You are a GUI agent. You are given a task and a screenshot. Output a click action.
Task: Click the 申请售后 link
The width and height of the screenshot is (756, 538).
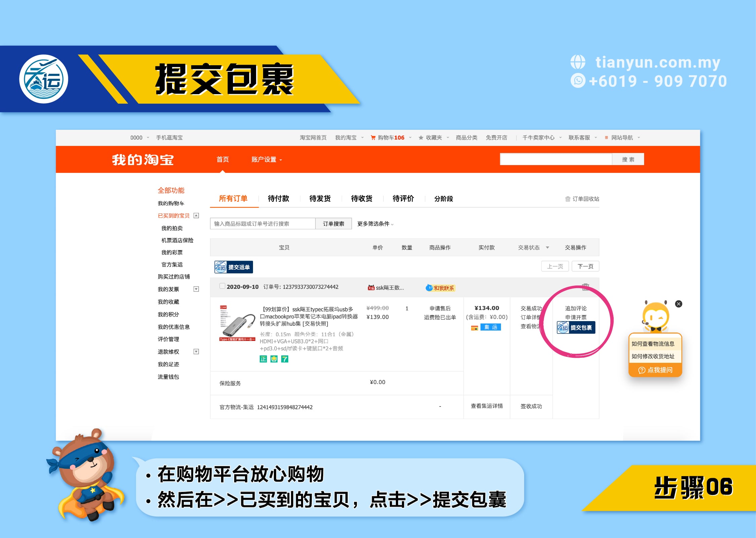pos(440,308)
